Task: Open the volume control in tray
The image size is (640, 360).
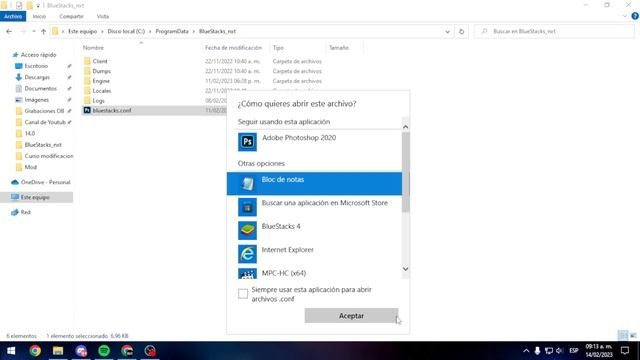Action: [560, 351]
